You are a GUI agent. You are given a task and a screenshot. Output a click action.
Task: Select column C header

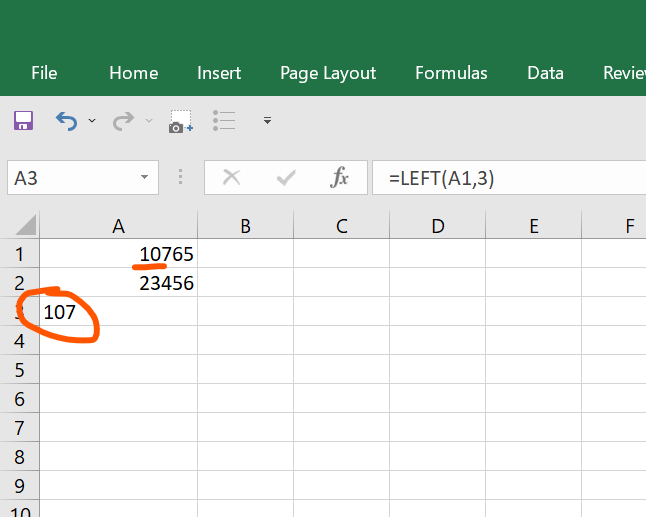point(342,226)
